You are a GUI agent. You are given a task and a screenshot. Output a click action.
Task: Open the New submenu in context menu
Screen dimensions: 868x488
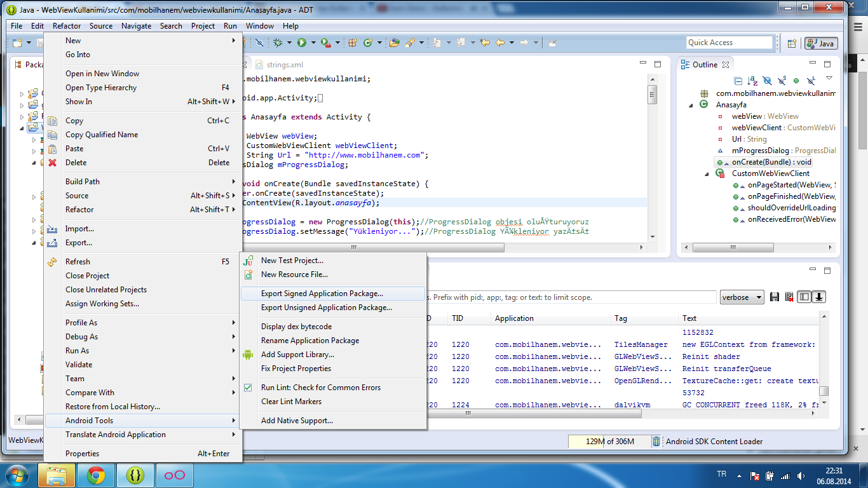[143, 41]
